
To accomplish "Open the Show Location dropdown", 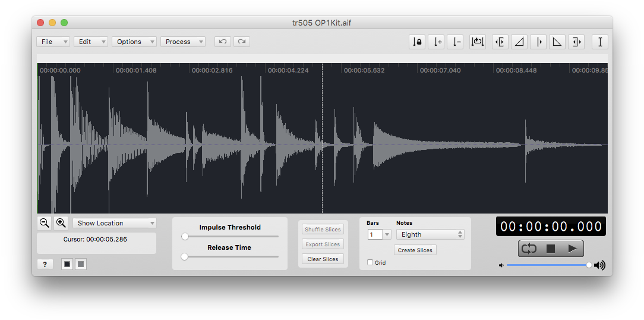I will [x=115, y=223].
